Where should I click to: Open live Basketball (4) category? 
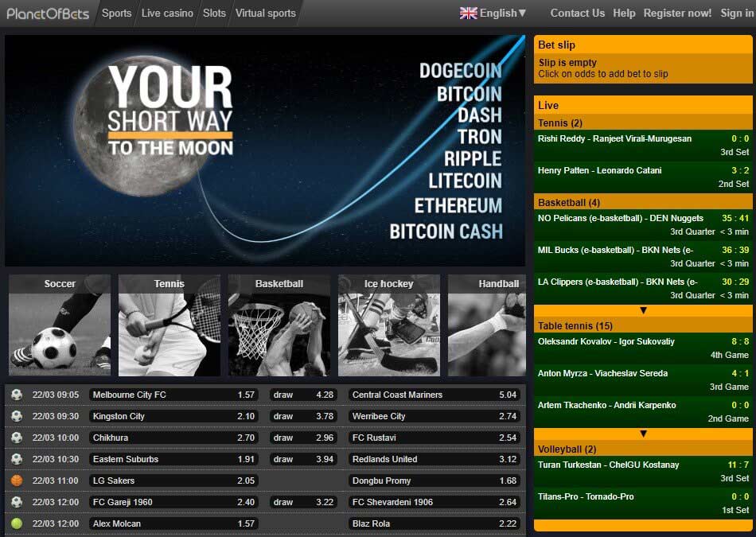[x=643, y=202]
